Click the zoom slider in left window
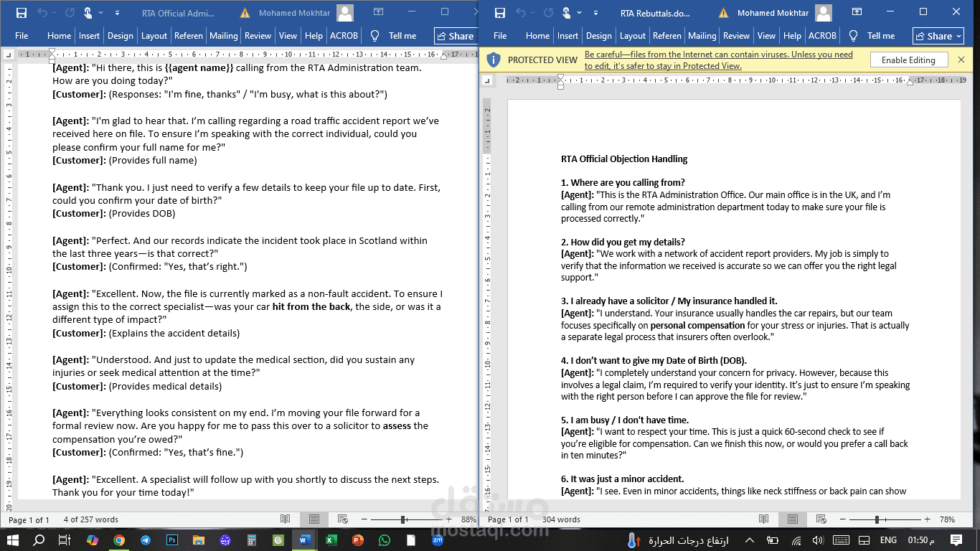This screenshot has width=980, height=551. 407,519
